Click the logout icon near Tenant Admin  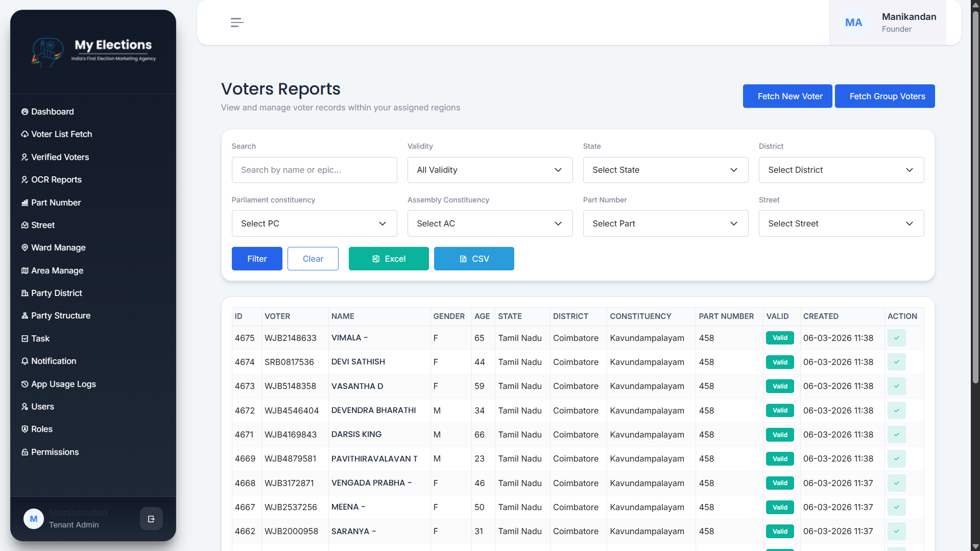click(151, 518)
